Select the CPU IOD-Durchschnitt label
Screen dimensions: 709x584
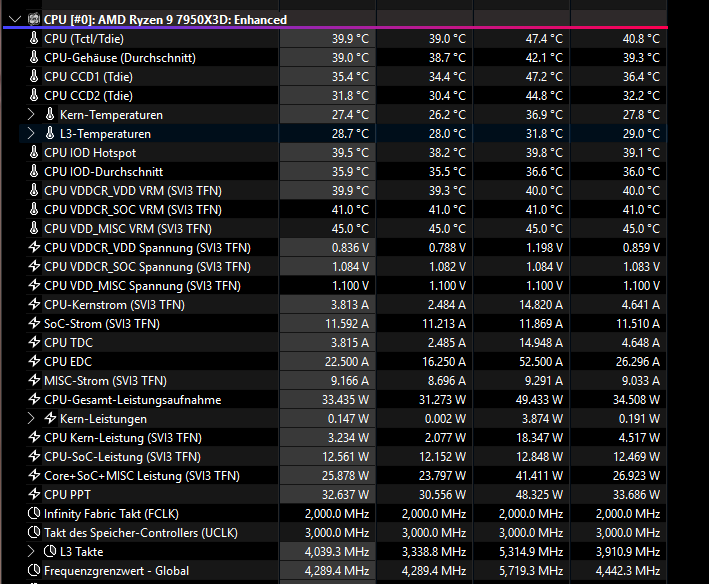[x=104, y=172]
